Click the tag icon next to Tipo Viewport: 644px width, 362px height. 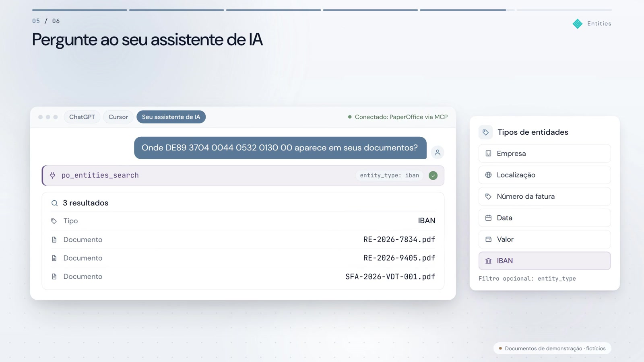pos(54,221)
